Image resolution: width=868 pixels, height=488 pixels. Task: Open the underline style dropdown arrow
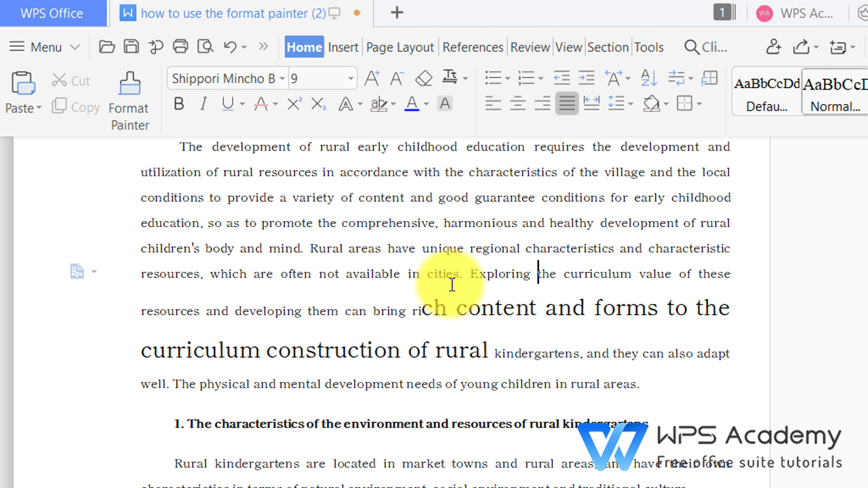(241, 103)
